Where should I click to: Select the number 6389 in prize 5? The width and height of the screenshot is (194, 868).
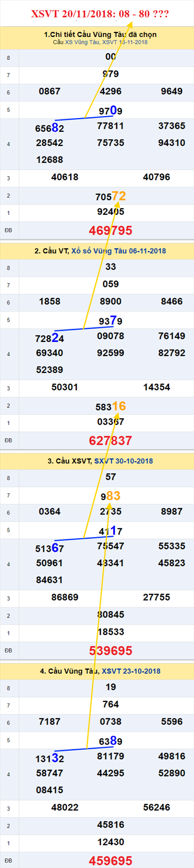[110, 741]
